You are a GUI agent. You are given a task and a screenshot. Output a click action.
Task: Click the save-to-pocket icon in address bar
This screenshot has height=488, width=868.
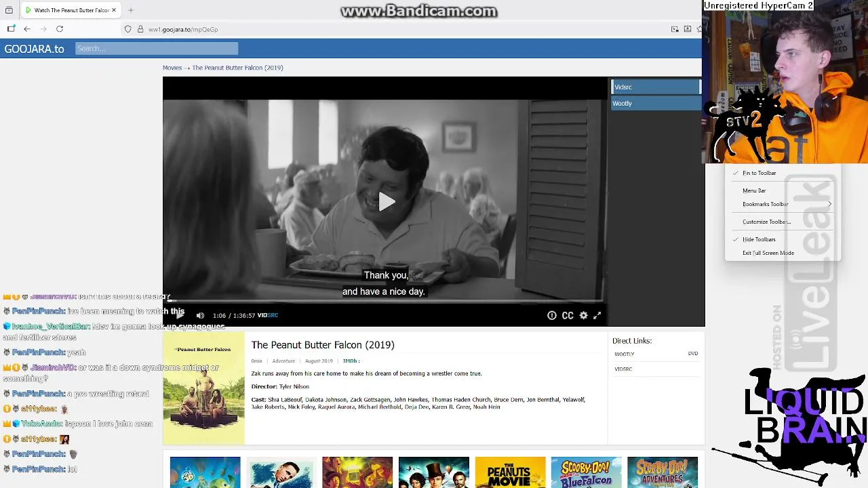pos(687,29)
